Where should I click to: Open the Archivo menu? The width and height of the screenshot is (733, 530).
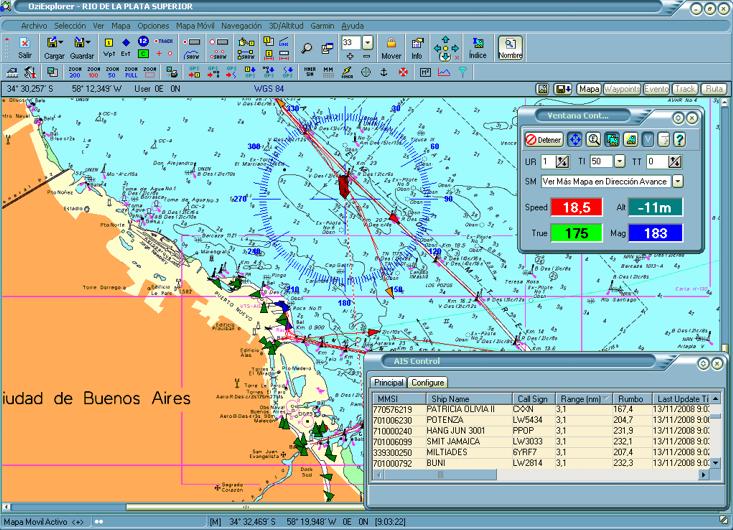tap(34, 26)
